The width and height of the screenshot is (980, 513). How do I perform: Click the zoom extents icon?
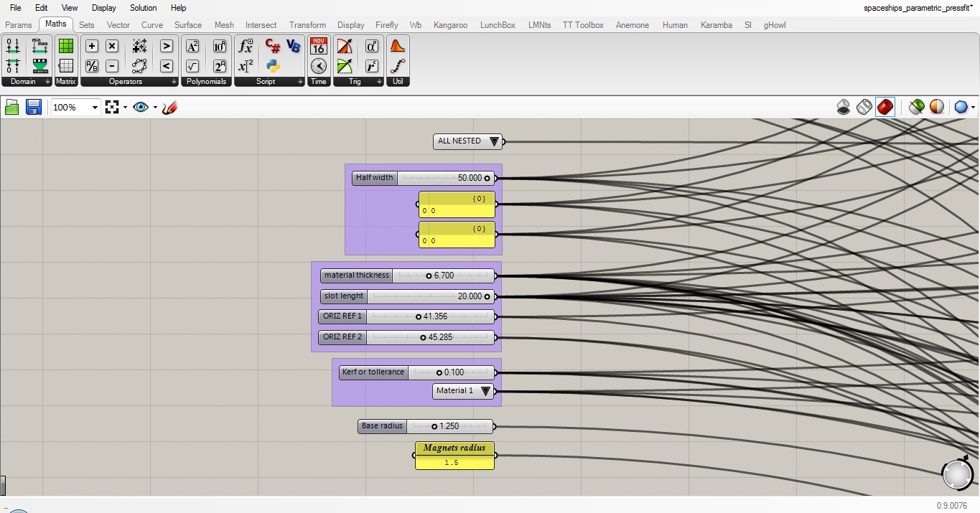[x=112, y=107]
